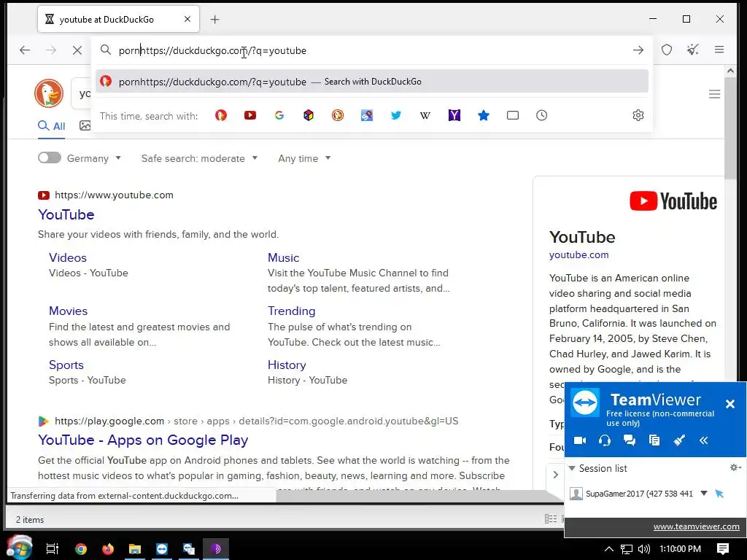Select the youtube at DuckDuckGo browser tab
This screenshot has width=747, height=560.
[118, 20]
